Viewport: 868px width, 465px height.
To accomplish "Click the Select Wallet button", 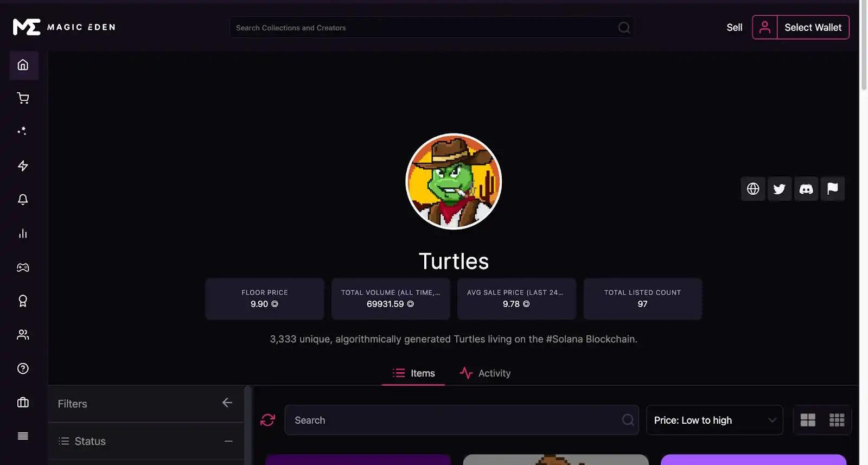I will 813,27.
